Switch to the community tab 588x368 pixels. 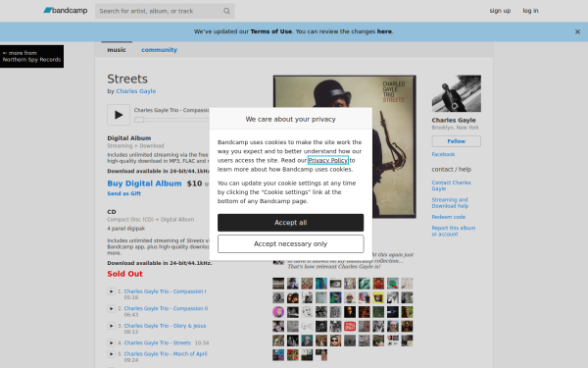[x=159, y=50]
